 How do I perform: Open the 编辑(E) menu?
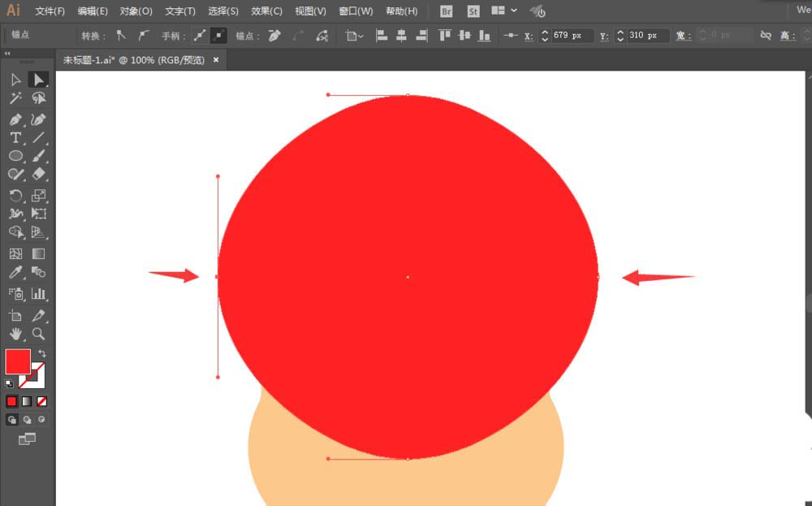(x=93, y=11)
